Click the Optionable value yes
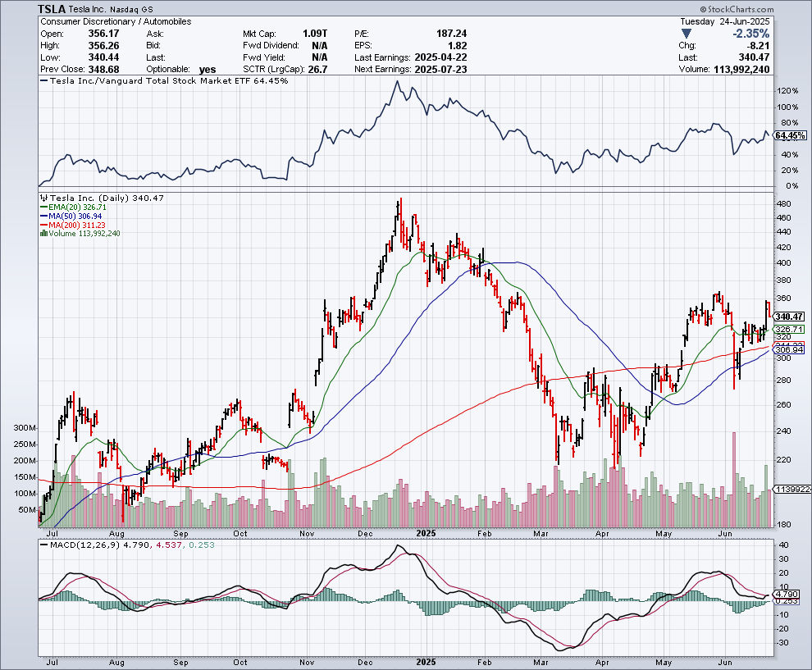Image resolution: width=812 pixels, height=670 pixels. coord(208,70)
